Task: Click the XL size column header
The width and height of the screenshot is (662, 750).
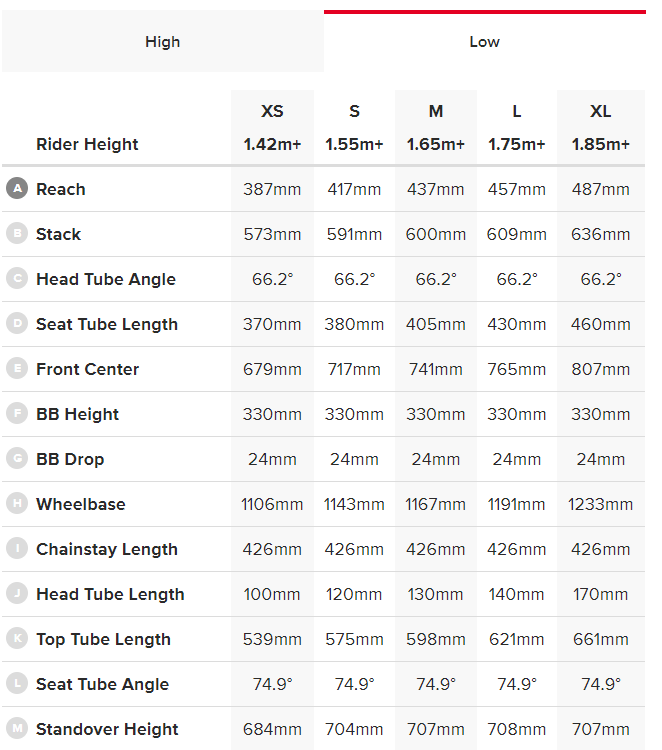Action: 600,111
